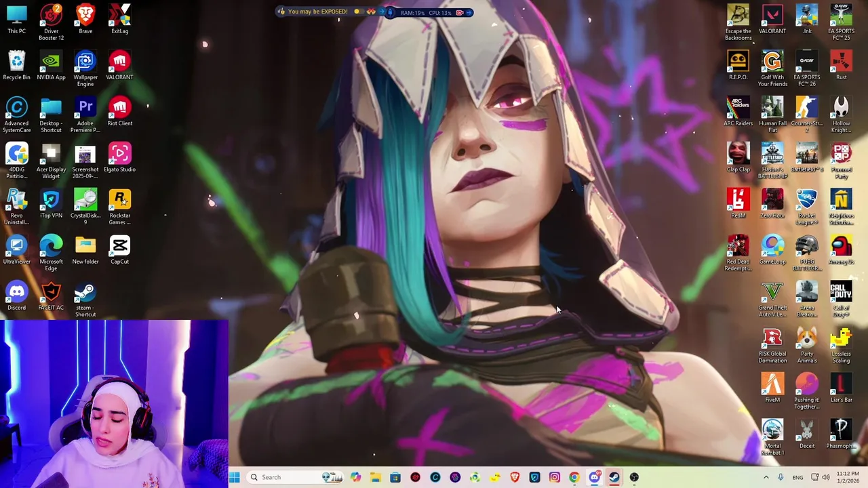Open Riot Client shortcut

(119, 111)
